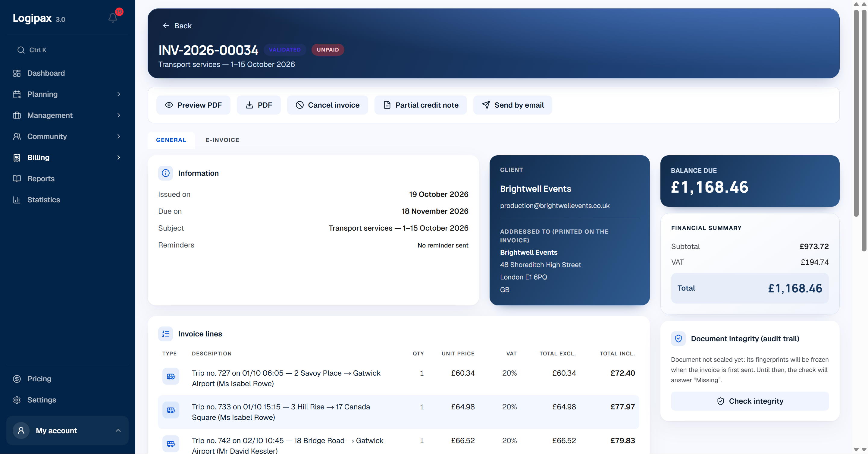Viewport: 868px width, 454px height.
Task: Open the notifications bell icon
Action: click(x=113, y=17)
